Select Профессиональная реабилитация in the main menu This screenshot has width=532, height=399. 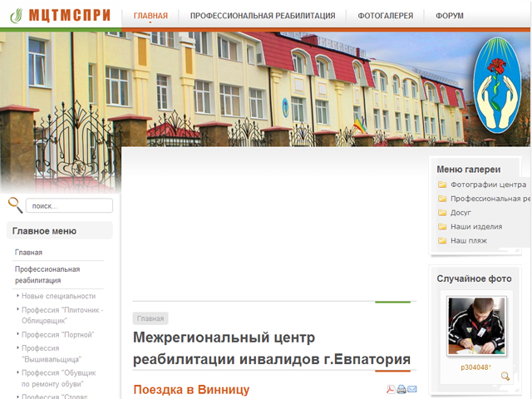tap(47, 275)
